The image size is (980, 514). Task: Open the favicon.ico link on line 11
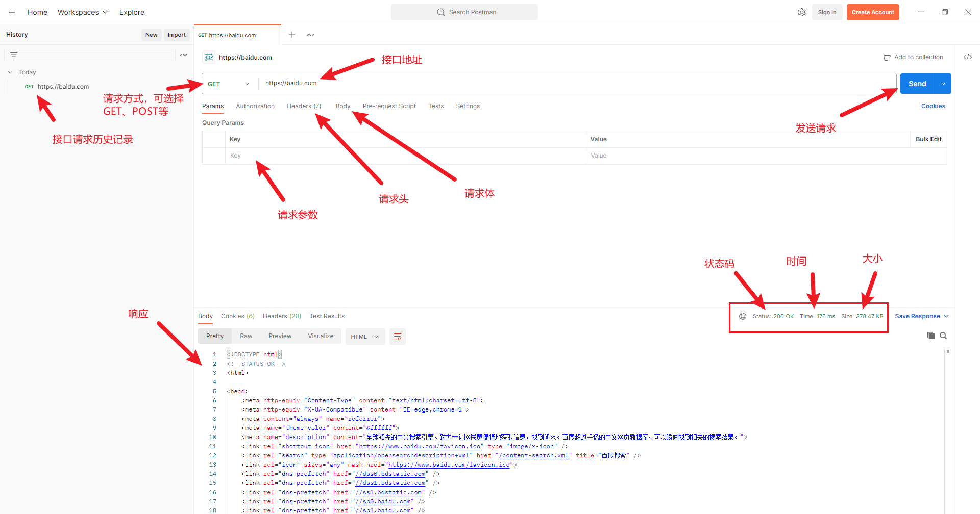click(x=420, y=446)
